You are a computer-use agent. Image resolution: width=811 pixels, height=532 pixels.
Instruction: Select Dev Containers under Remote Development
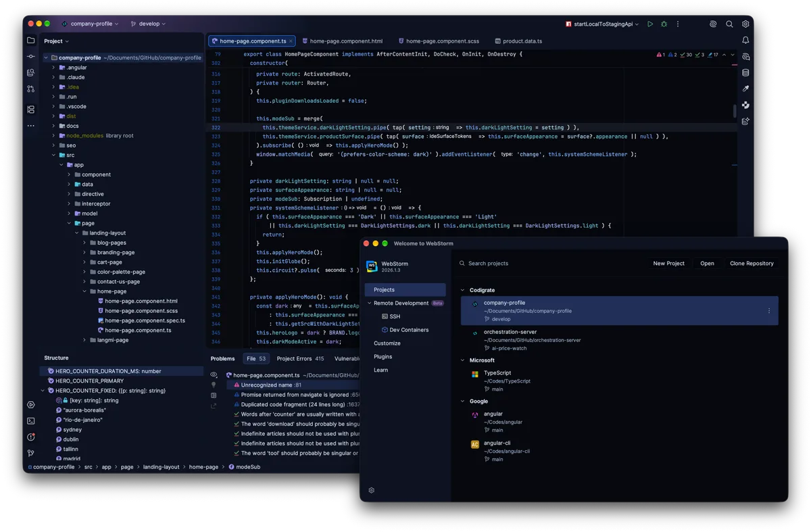405,330
